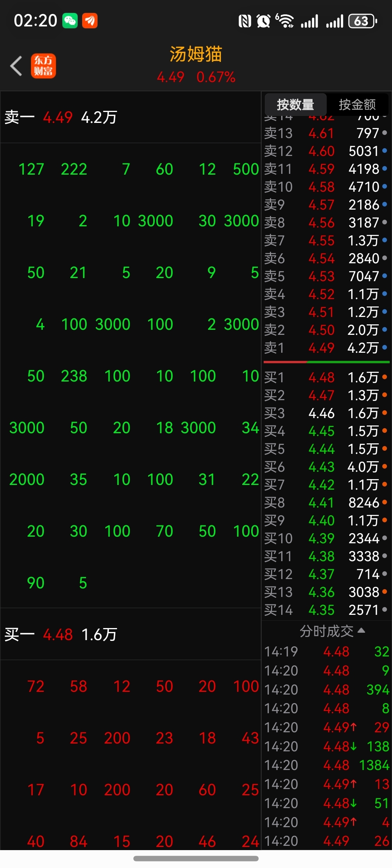Image resolution: width=392 pixels, height=868 pixels.
Task: Tap the 买9 4.40 order book row
Action: [x=326, y=520]
